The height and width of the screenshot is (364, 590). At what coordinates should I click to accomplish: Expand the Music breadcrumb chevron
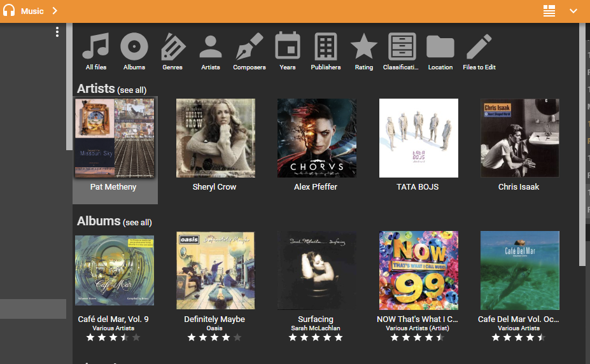pos(55,11)
